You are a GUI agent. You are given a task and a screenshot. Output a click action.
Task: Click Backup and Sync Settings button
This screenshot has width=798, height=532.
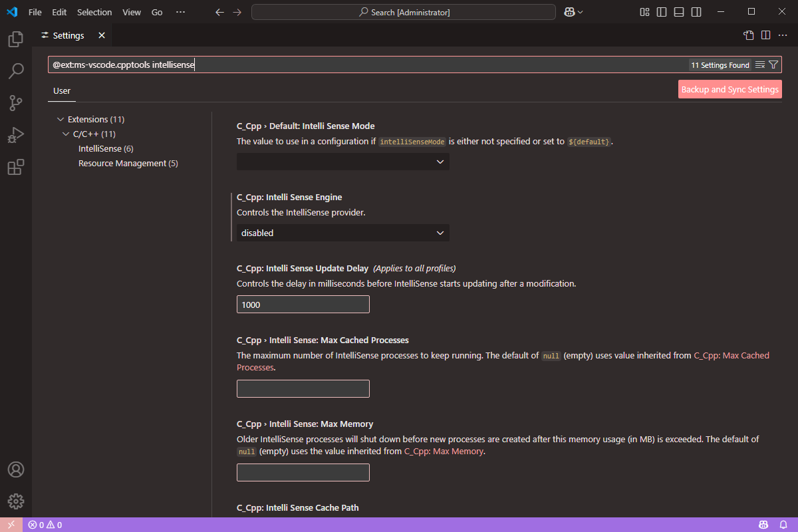(x=730, y=89)
